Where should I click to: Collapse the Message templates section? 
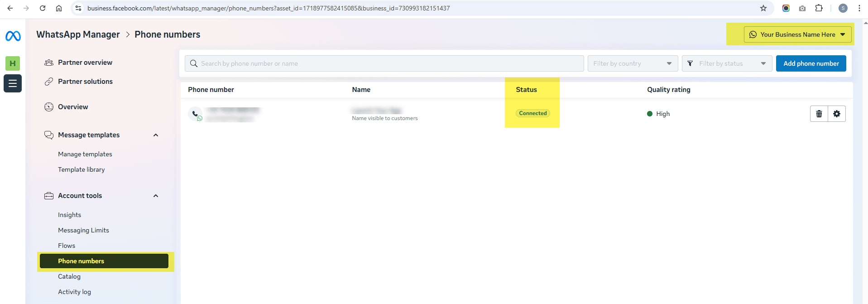tap(156, 135)
